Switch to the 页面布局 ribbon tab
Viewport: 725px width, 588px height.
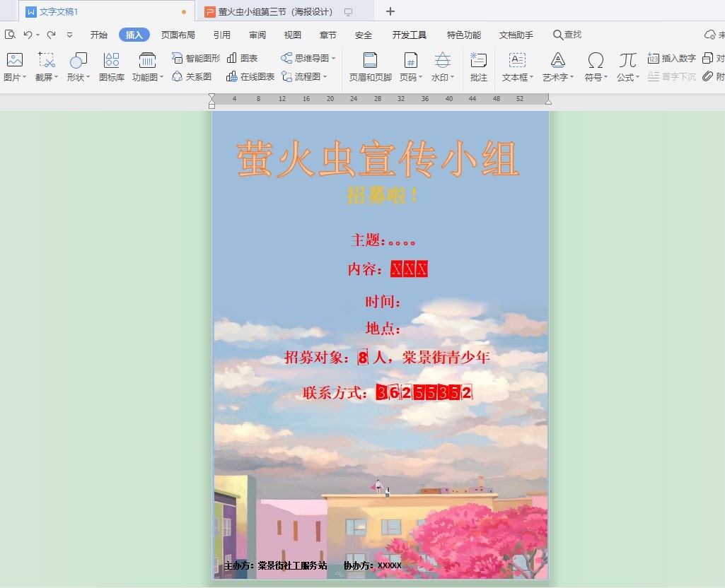click(x=178, y=35)
